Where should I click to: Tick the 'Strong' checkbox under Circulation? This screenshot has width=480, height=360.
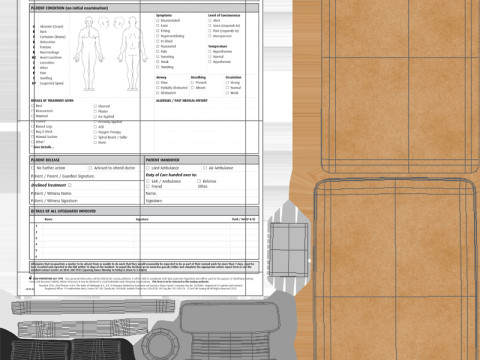pyautogui.click(x=227, y=83)
